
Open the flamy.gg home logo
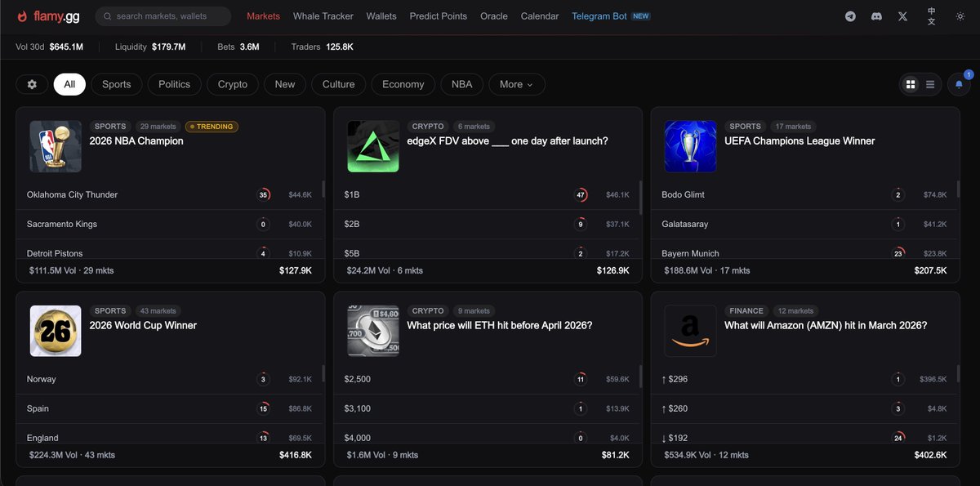coord(49,16)
